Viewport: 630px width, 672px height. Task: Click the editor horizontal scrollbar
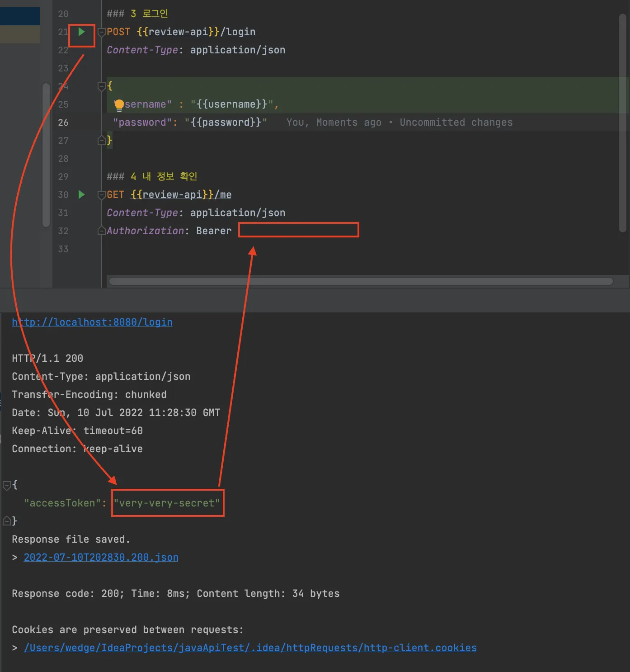(361, 281)
